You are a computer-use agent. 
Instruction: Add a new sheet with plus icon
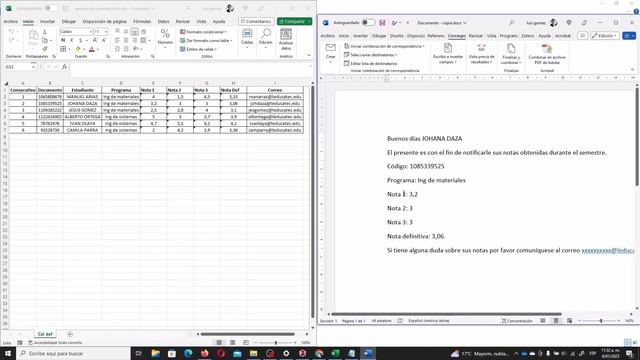pyautogui.click(x=70, y=334)
